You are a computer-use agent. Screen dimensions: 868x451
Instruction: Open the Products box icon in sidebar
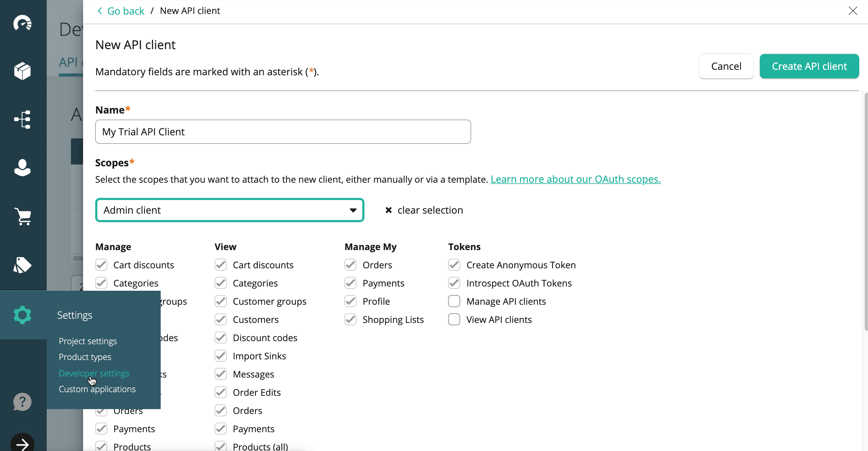click(22, 71)
